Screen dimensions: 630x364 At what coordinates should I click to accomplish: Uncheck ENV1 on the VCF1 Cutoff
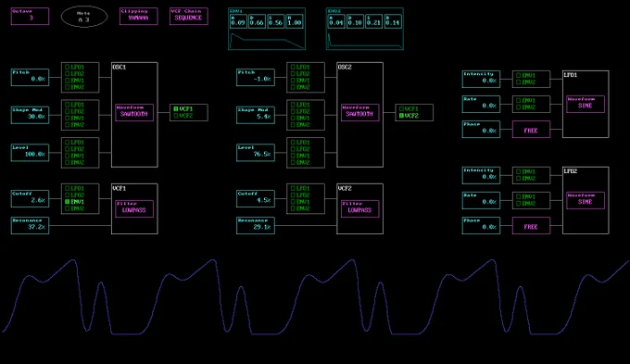pos(67,202)
